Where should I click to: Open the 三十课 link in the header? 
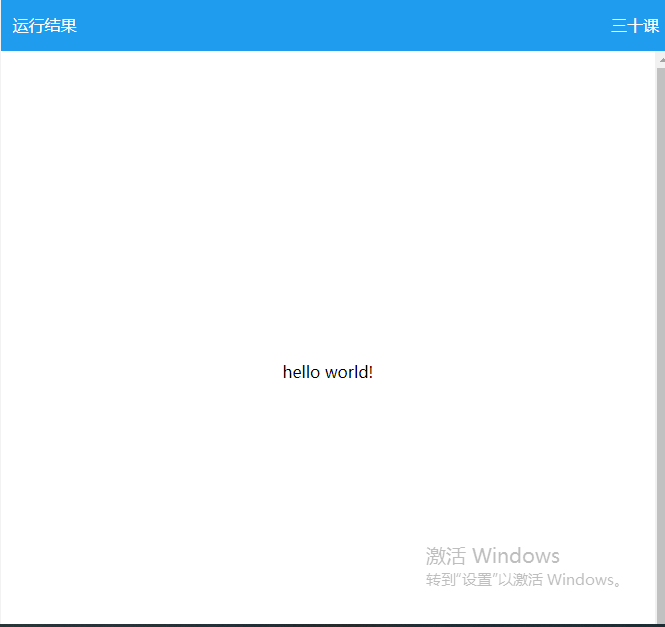[634, 26]
